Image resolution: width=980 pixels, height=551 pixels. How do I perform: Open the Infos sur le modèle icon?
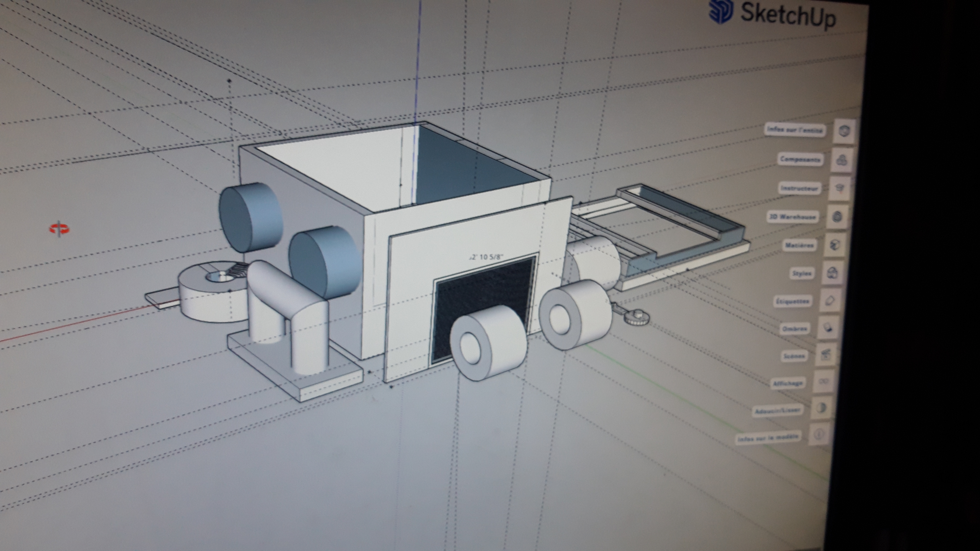(819, 434)
